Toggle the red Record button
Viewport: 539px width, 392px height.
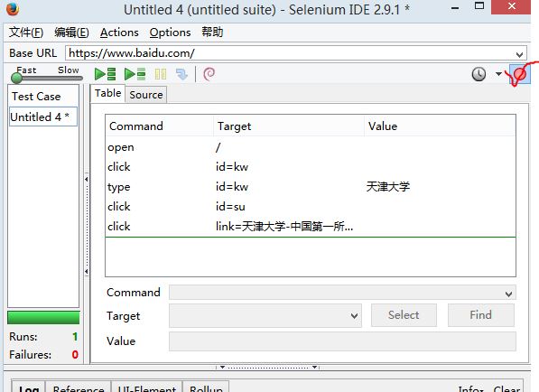[520, 74]
